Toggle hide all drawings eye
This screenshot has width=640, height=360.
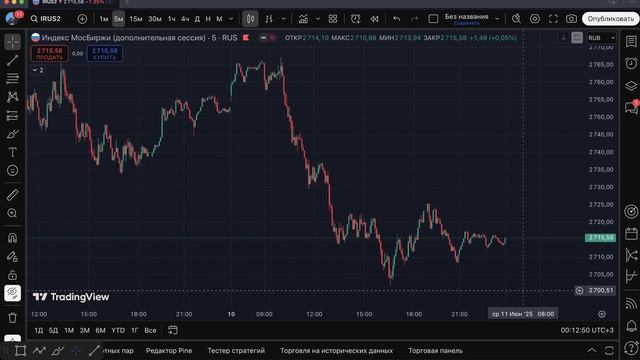click(x=13, y=293)
